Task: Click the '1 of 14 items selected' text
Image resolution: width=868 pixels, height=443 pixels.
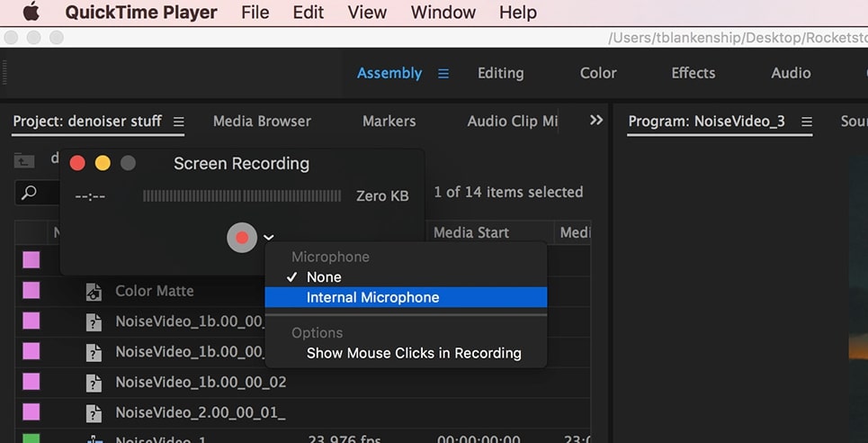Action: click(508, 193)
